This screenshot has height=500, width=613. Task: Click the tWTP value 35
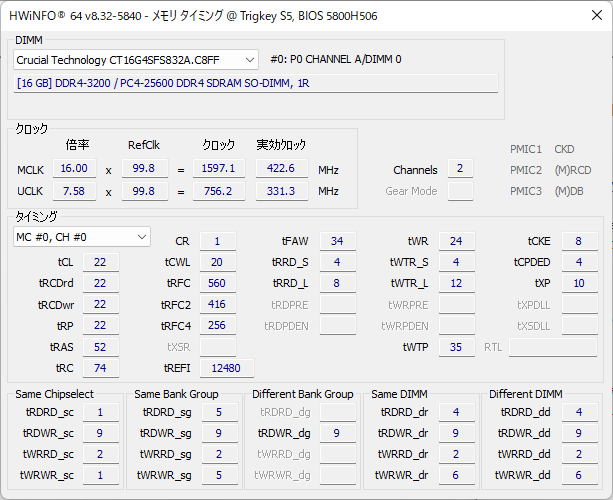click(x=456, y=347)
